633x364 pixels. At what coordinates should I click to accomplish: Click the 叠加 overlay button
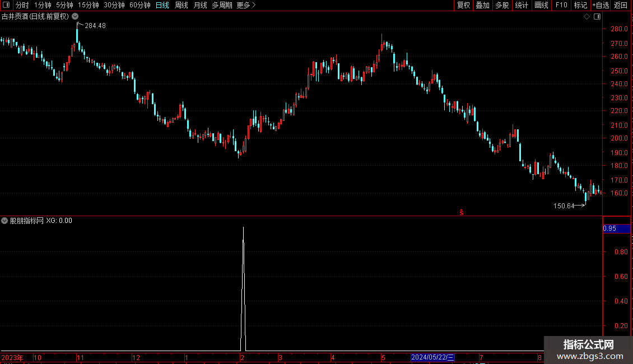tap(482, 5)
